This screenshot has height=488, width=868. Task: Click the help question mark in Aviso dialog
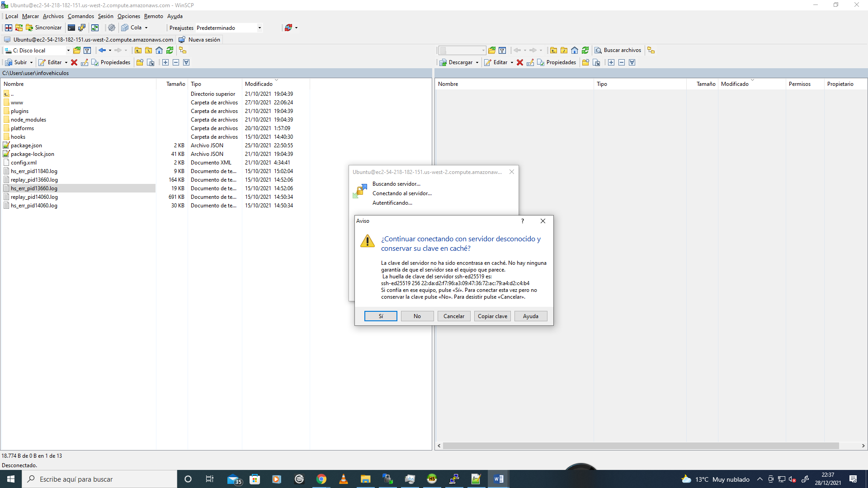coord(522,221)
